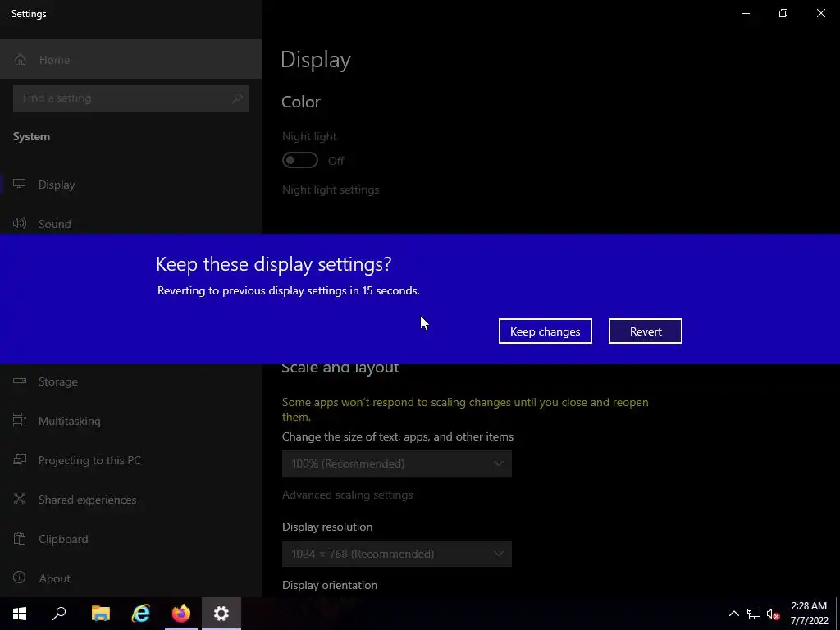
Task: Select Display in the sidebar
Action: point(131,185)
